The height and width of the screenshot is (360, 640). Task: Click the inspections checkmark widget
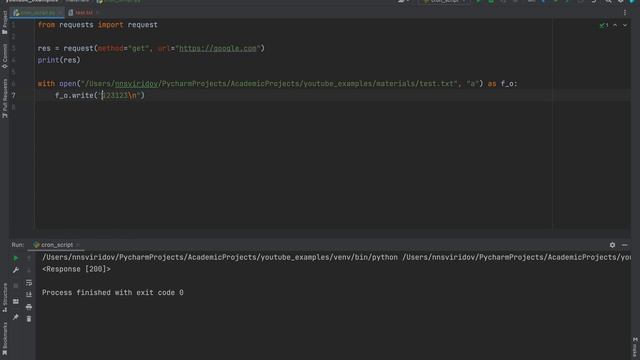pos(603,25)
